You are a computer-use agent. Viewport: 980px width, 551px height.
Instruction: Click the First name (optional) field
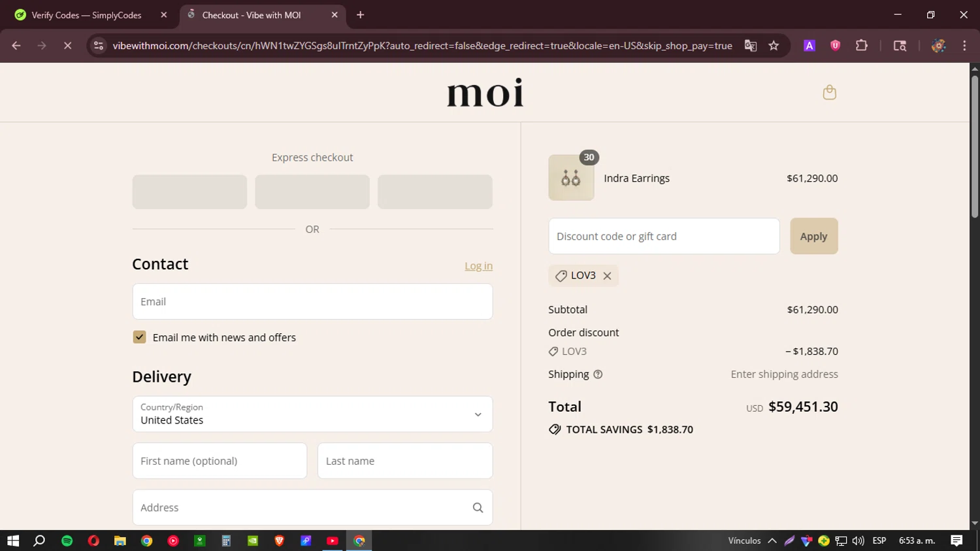pos(220,461)
